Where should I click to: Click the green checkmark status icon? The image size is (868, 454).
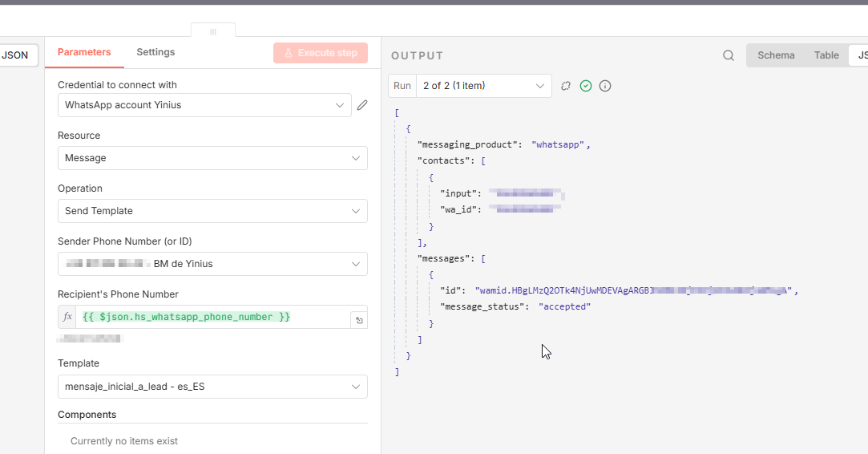[586, 86]
